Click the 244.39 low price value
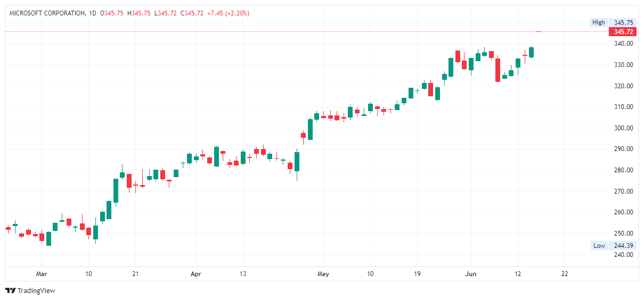Image resolution: width=644 pixels, height=300 pixels. pyautogui.click(x=623, y=246)
